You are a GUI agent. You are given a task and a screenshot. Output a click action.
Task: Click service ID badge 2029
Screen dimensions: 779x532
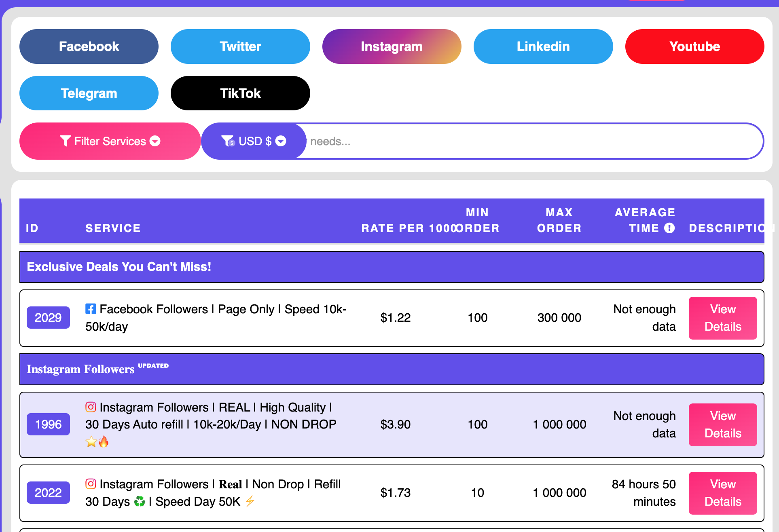48,318
